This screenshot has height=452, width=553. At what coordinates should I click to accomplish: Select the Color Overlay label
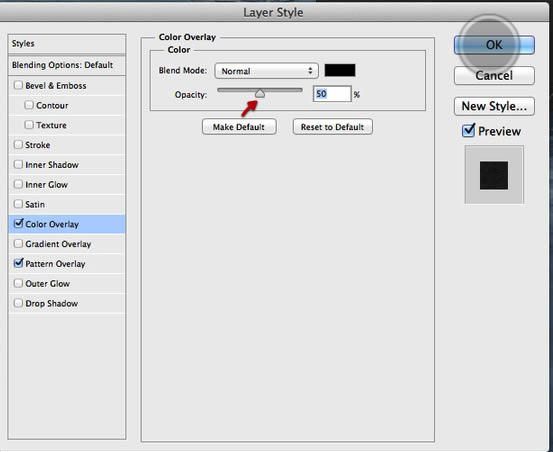pos(52,224)
